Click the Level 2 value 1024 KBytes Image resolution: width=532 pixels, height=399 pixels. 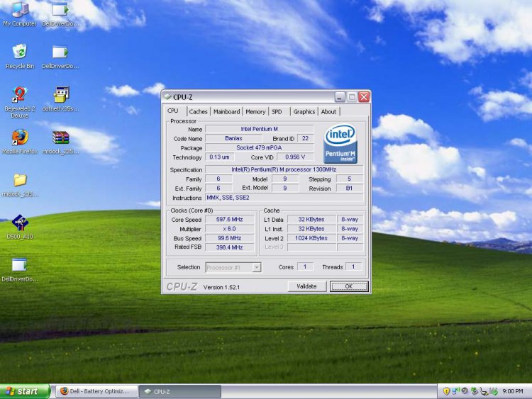click(x=311, y=238)
